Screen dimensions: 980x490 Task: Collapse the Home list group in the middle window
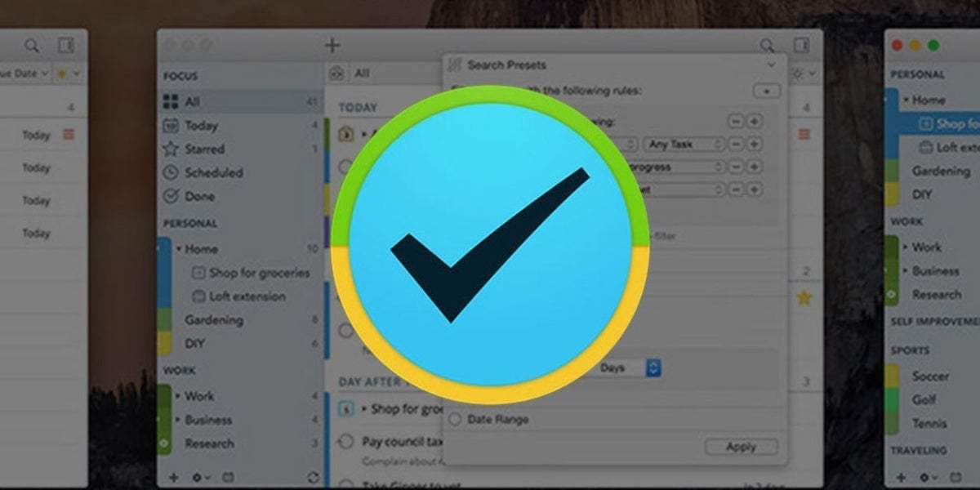pyautogui.click(x=178, y=249)
